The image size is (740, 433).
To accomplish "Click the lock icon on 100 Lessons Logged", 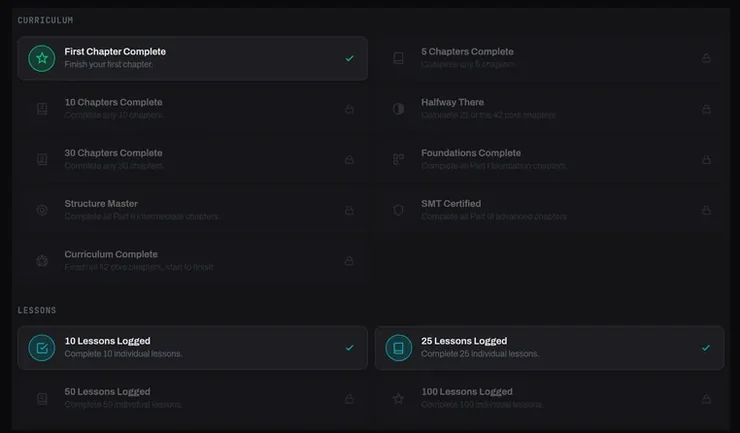I will pyautogui.click(x=706, y=399).
